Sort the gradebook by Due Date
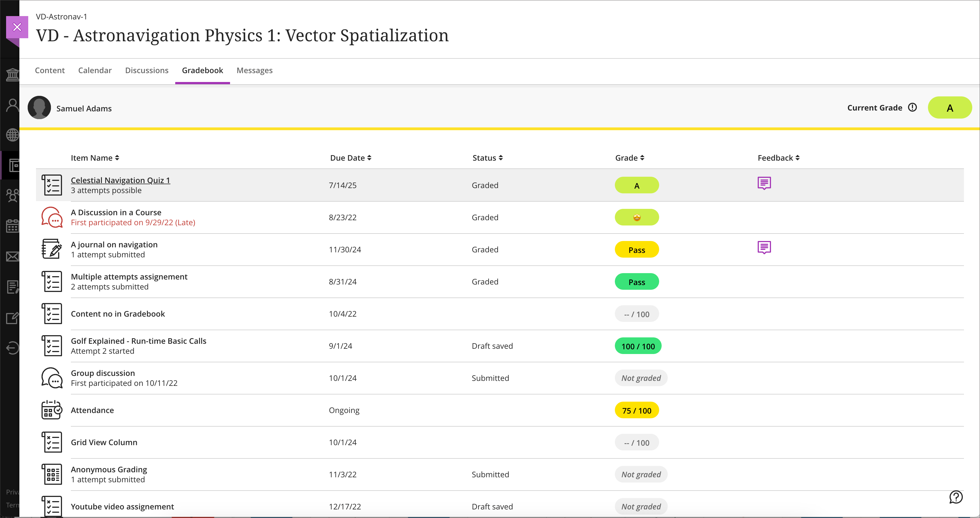The image size is (980, 518). click(350, 158)
